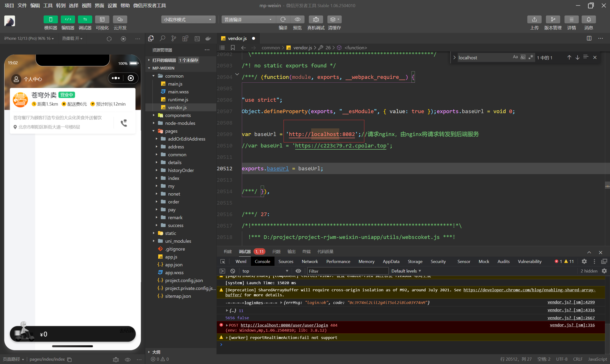Toggle match case Aa in find box
Screen dimensions: 610x364
515,57
